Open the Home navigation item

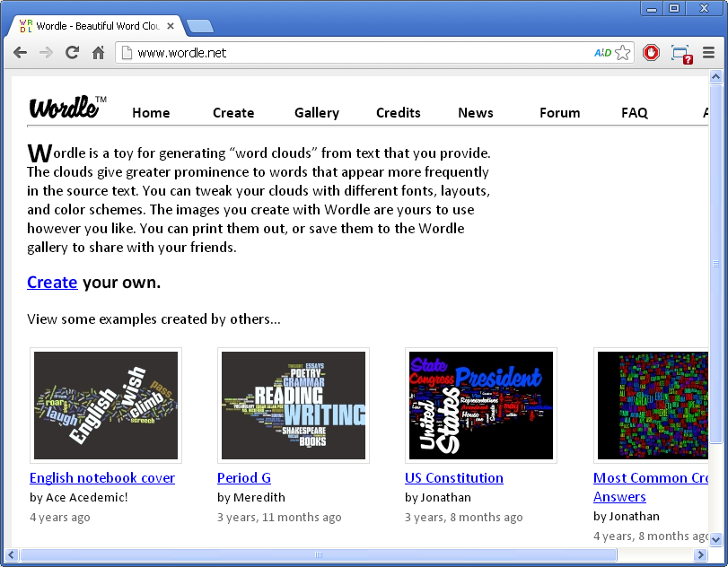[151, 113]
